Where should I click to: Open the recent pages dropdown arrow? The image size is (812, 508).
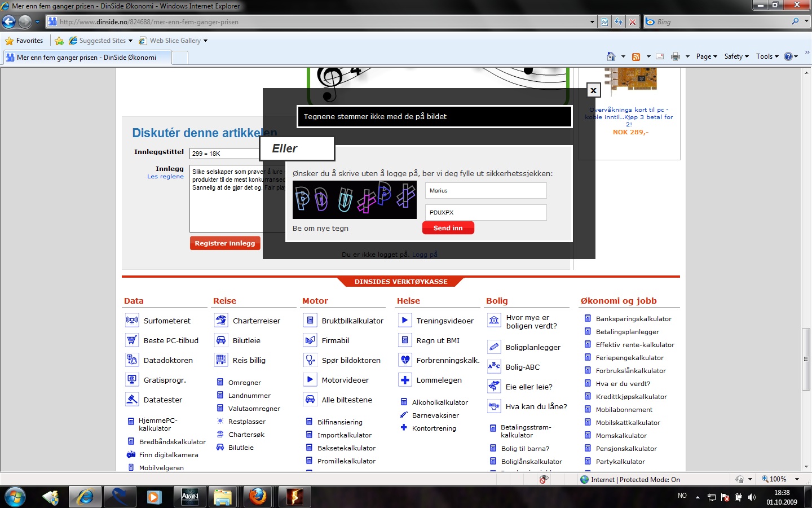(x=37, y=22)
